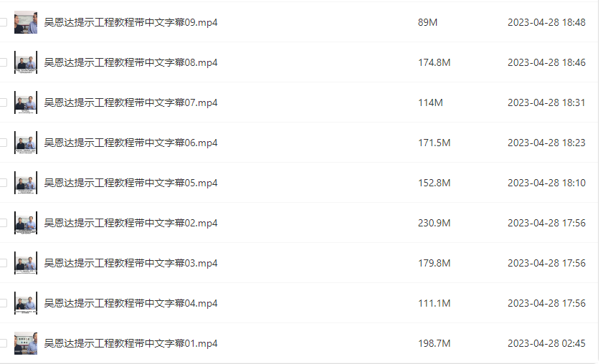The height and width of the screenshot is (364, 603).
Task: Click filename ending in 02.mp4
Action: coord(130,223)
